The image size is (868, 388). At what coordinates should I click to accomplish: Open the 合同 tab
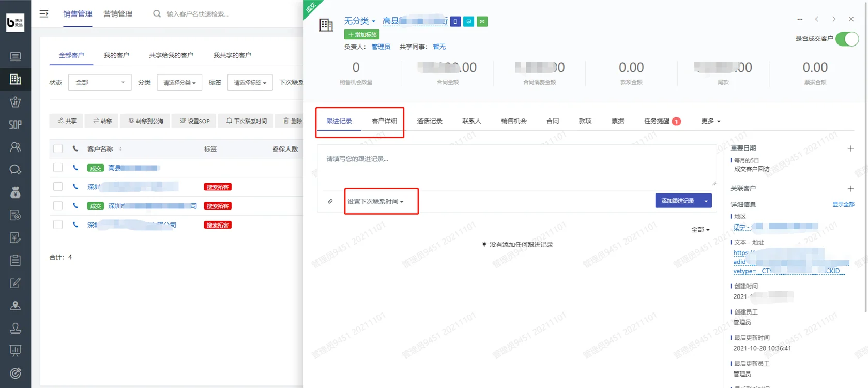tap(553, 121)
